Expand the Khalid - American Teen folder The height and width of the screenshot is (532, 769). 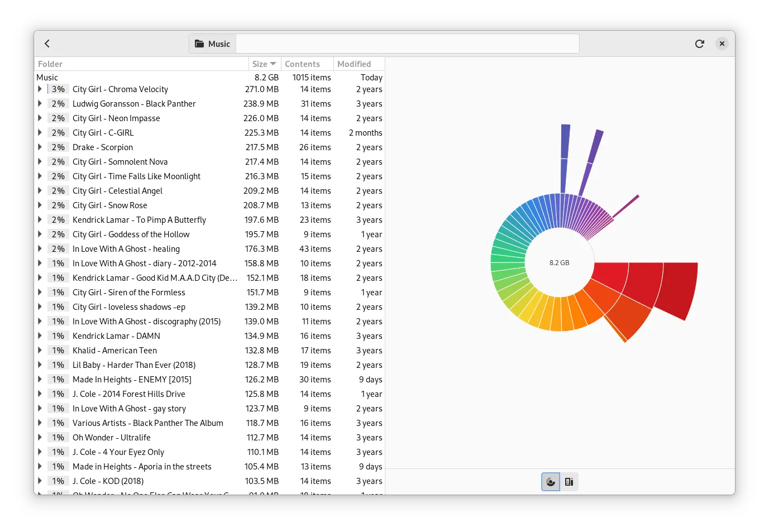[40, 351]
